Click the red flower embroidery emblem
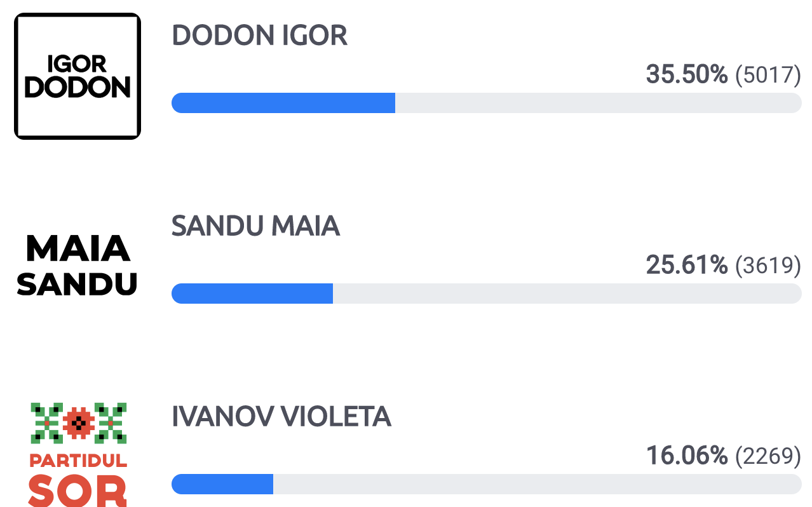 coord(79,422)
